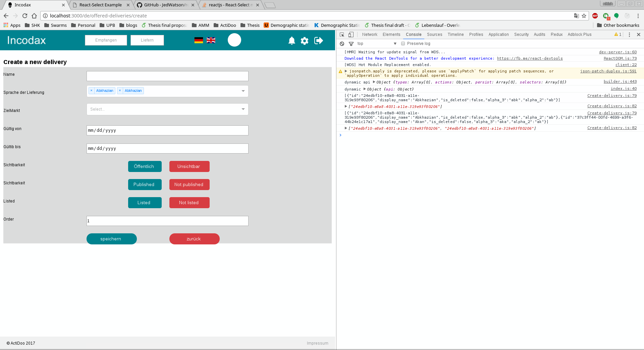Reload the page in browser toolbar
This screenshot has height=350, width=644.
pos(25,16)
